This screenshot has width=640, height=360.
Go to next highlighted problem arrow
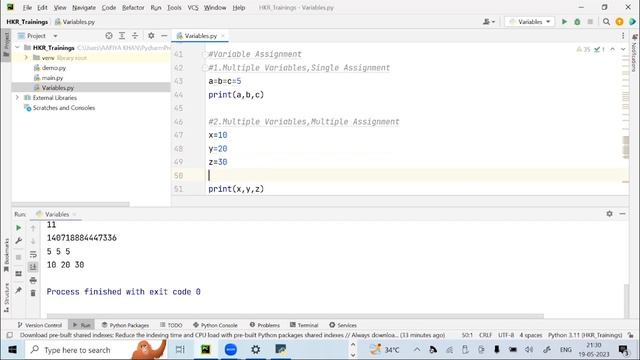tap(623, 49)
